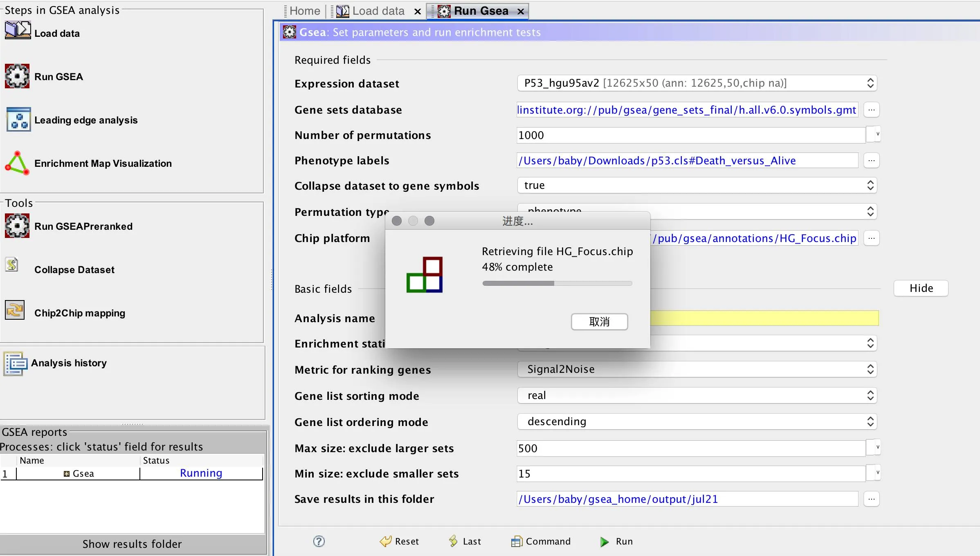Expand the Expression dataset dropdown
This screenshot has height=556, width=980.
coord(697,83)
